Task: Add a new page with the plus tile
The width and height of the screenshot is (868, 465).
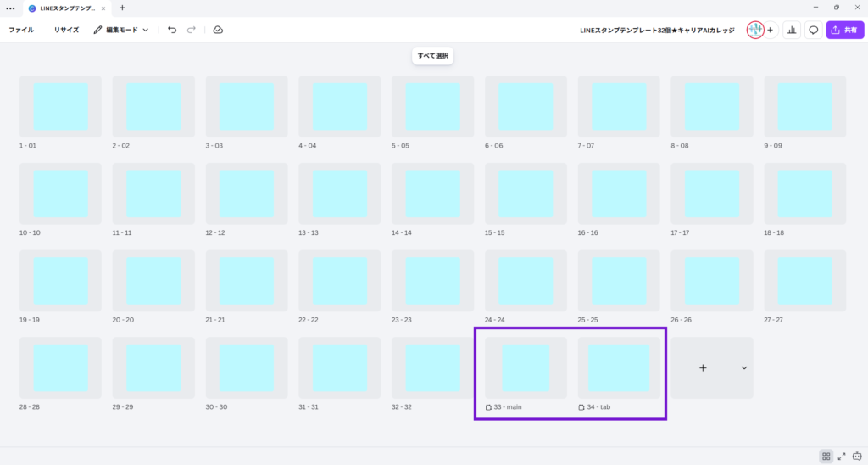Action: [703, 367]
